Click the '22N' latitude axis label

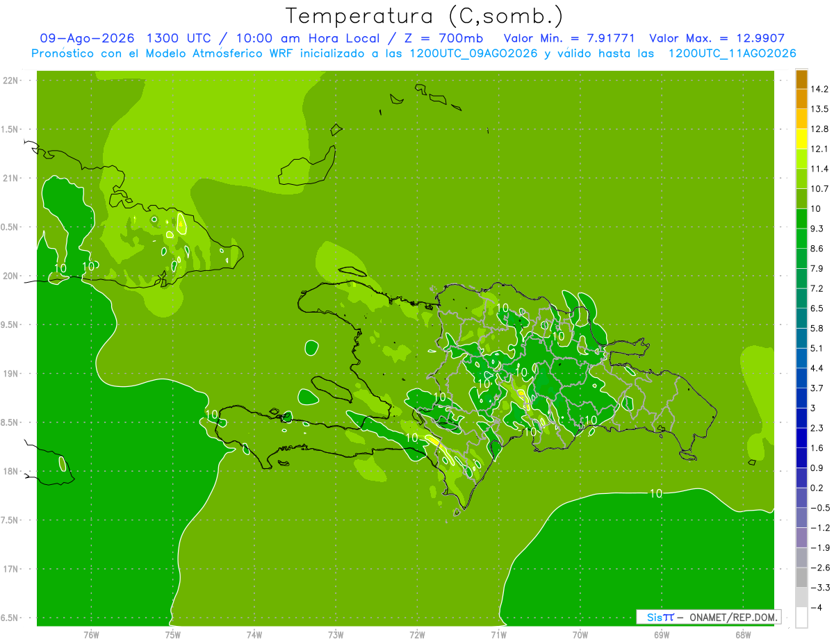pos(11,81)
